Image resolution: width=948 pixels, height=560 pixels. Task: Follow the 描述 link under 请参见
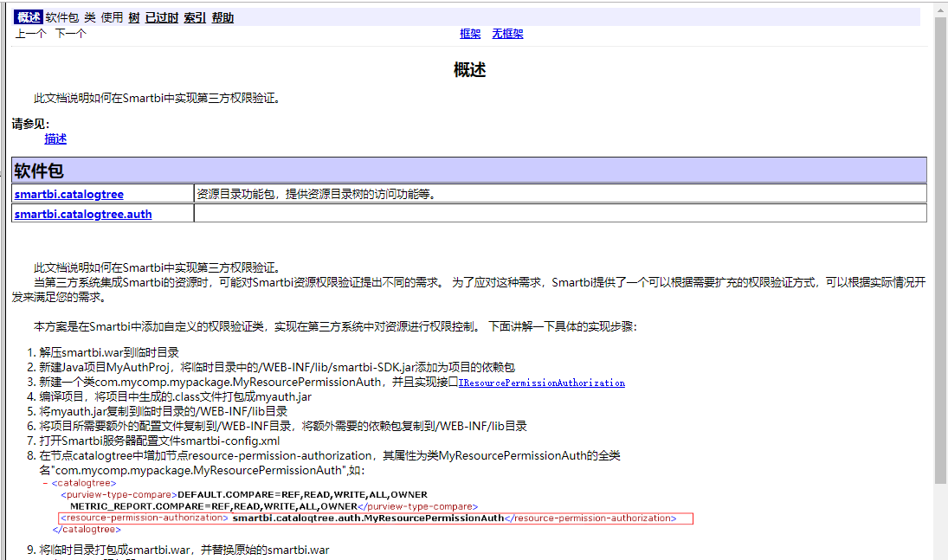pyautogui.click(x=55, y=138)
